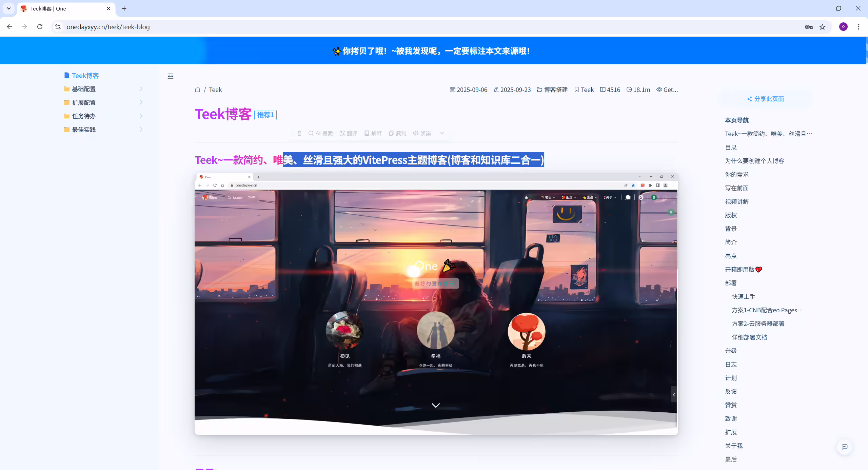Screen dimensions: 868x470
Task: Open the floating comment bubble icon
Action: (845, 447)
